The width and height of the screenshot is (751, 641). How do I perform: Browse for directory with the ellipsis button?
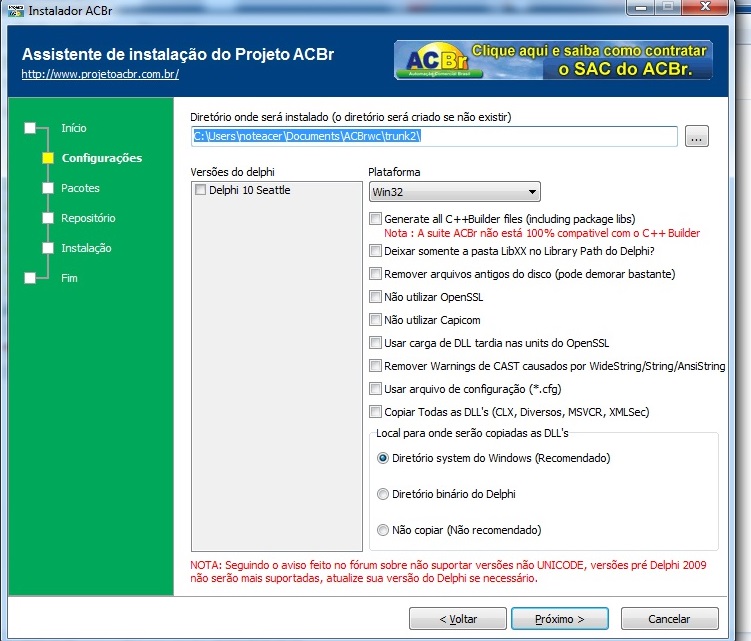tap(696, 137)
